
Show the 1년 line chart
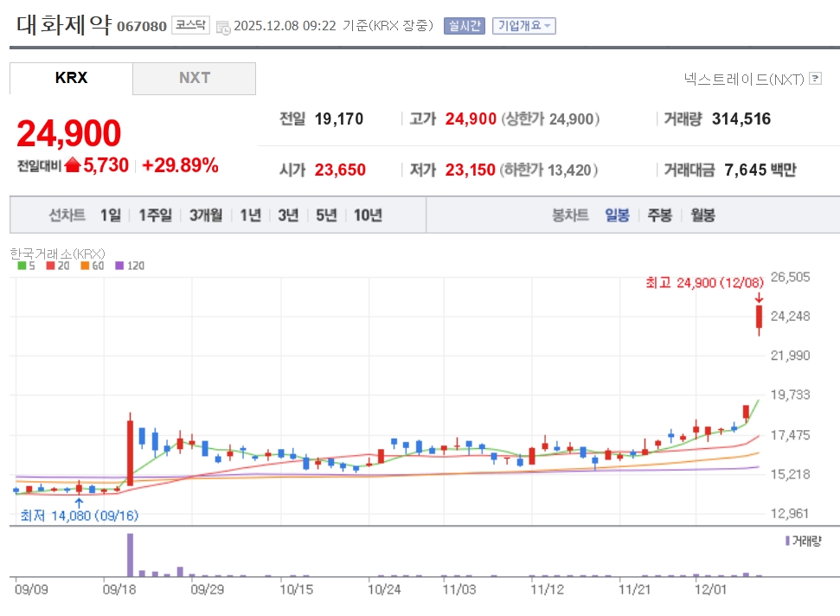click(x=250, y=215)
